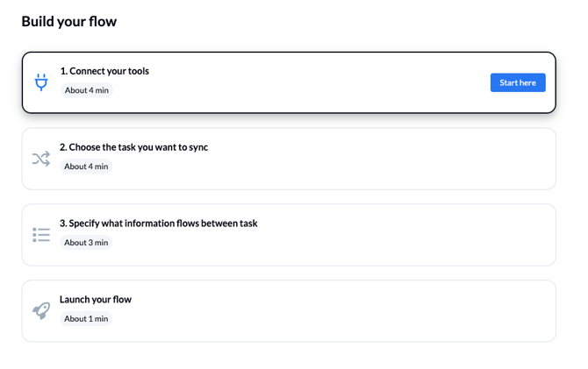Viewport: 588px width, 369px height.
Task: Click the word 'sync' in step 2 title
Action: (x=198, y=147)
